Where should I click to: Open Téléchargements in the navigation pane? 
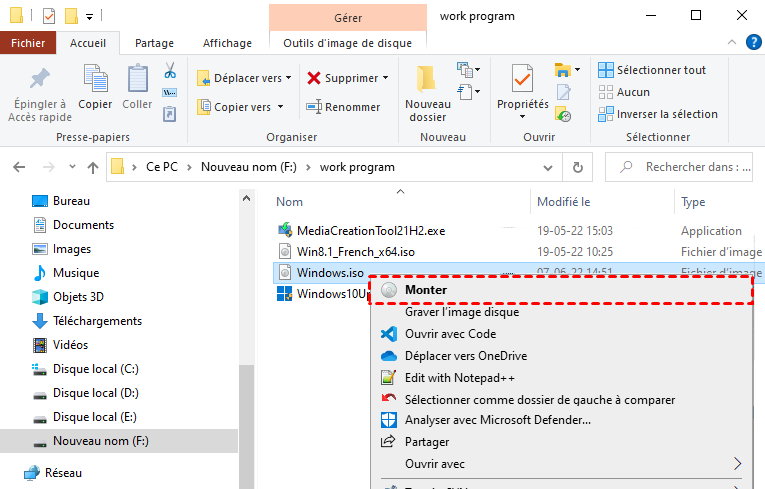(97, 321)
